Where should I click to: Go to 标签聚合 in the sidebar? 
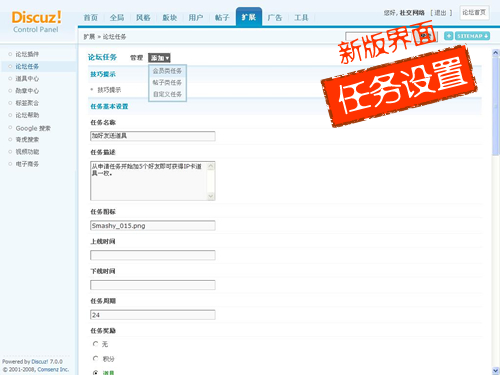(x=27, y=103)
